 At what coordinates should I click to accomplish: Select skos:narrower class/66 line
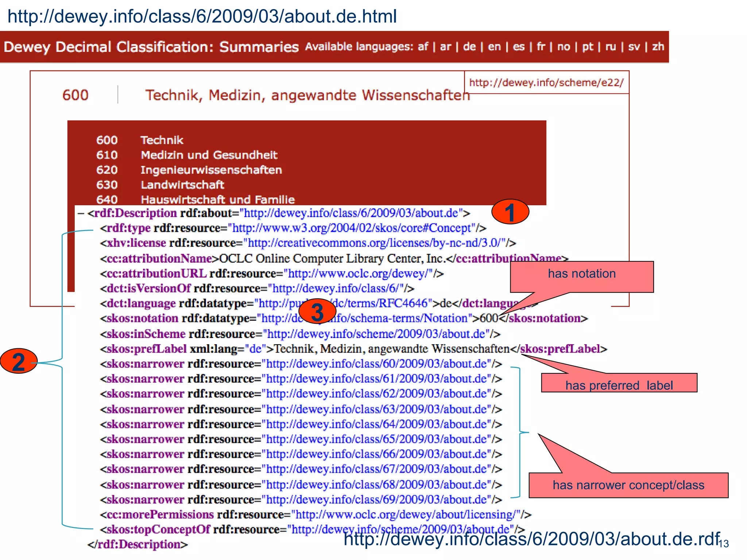pos(301,455)
